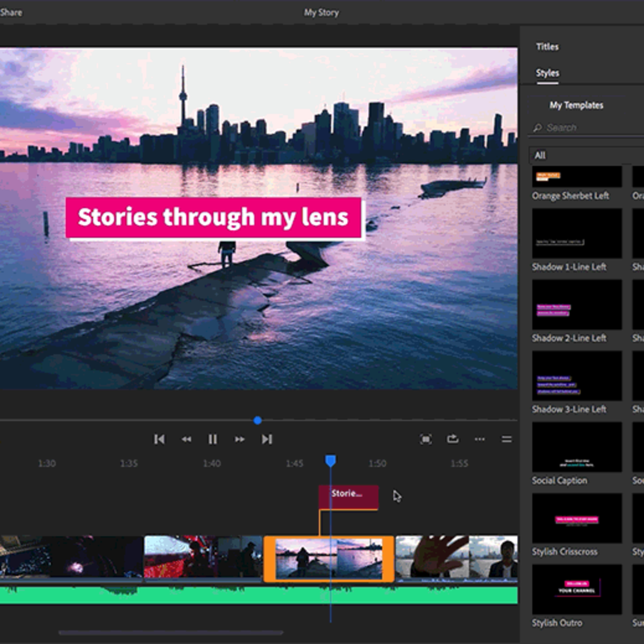Toggle full-screen preview icon
The height and width of the screenshot is (644, 644).
pyautogui.click(x=426, y=439)
